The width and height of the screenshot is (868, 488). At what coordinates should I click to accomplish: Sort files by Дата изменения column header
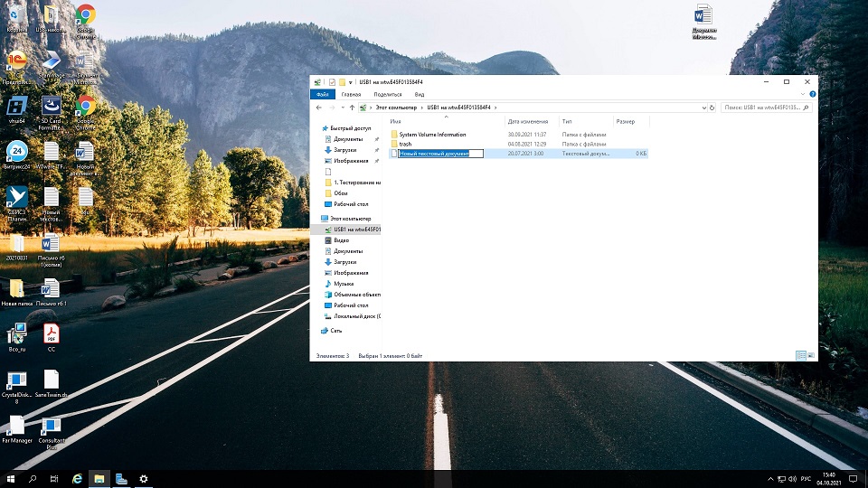tap(527, 121)
